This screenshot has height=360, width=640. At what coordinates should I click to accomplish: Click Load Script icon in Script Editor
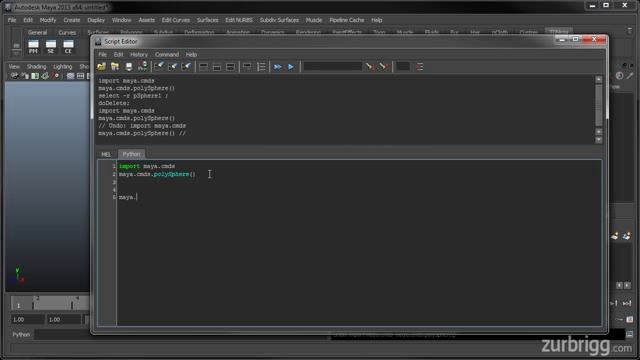tap(102, 67)
